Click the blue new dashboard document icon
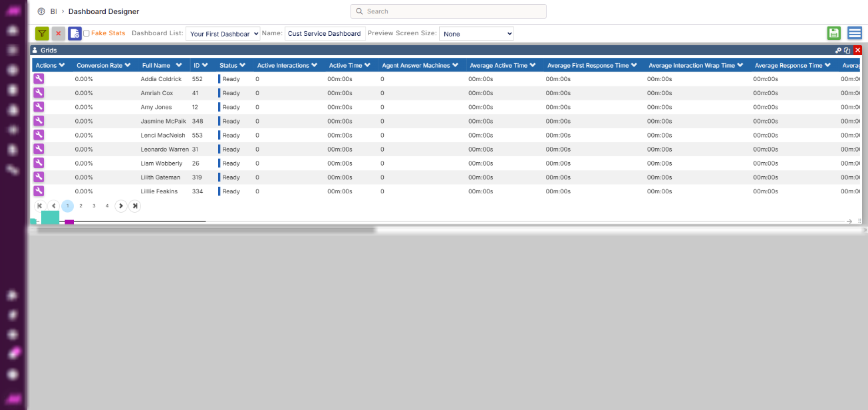868x410 pixels. pos(74,33)
